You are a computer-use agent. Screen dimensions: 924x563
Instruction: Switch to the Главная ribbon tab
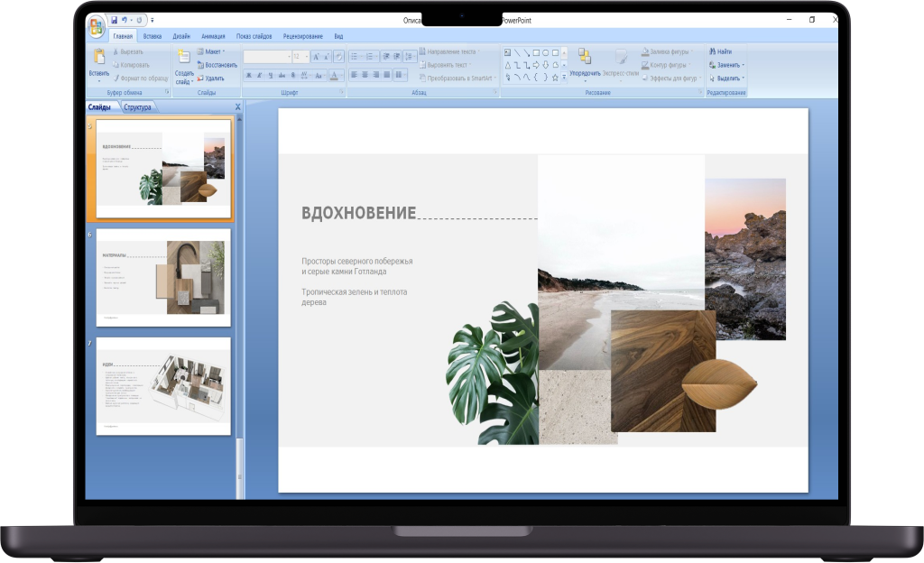(123, 36)
